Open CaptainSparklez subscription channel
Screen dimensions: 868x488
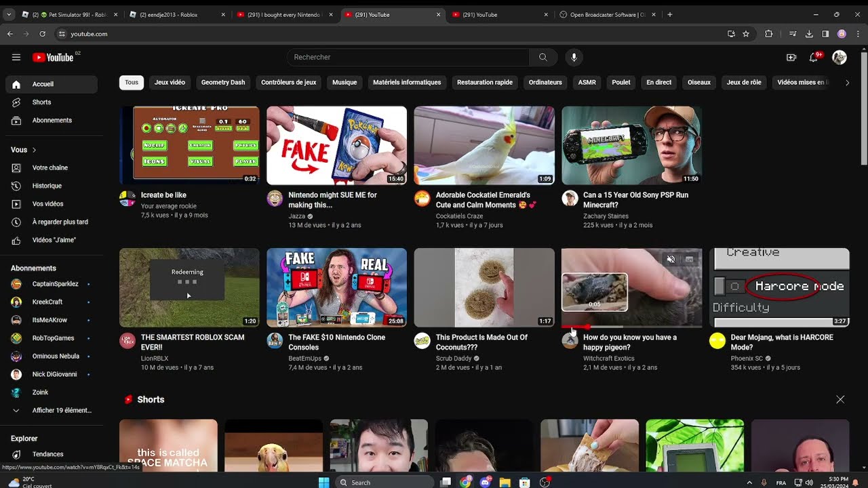pyautogui.click(x=52, y=284)
